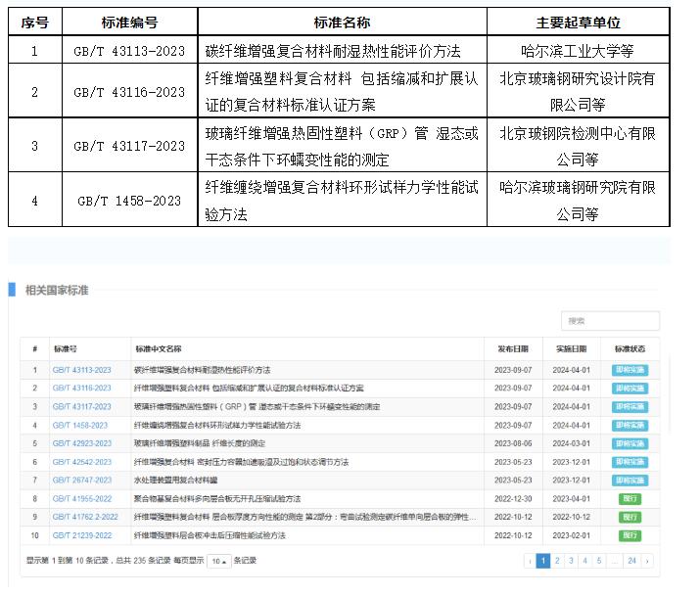
Task: Click the 现行 badge for GB/T 41955-2022
Action: click(x=630, y=499)
